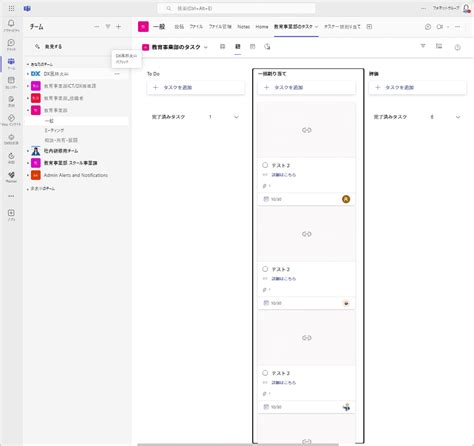The width and height of the screenshot is (474, 446).
Task: Click the plus icon to join or create team
Action: point(118,27)
